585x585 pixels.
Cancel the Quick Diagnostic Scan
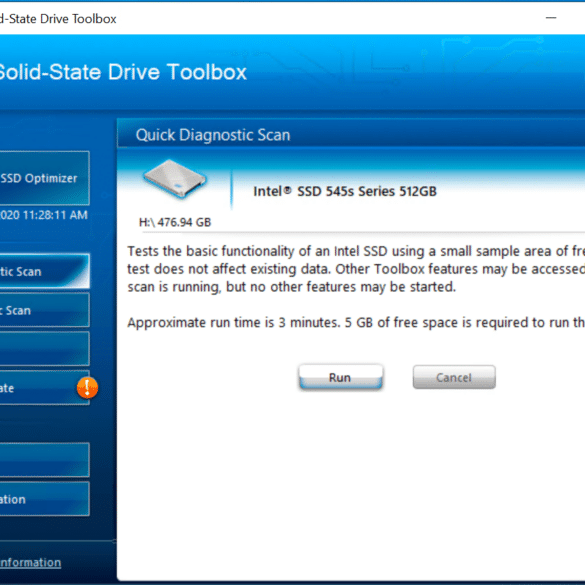(454, 377)
